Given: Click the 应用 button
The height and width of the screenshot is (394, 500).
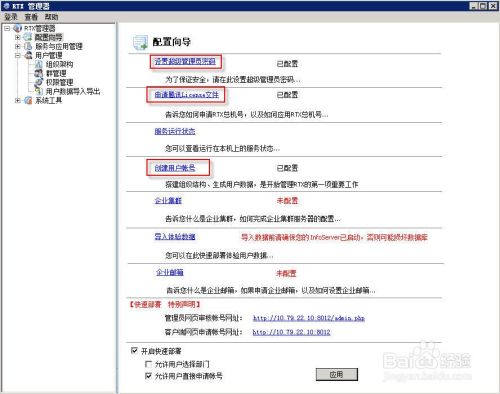Looking at the screenshot, I should point(337,374).
